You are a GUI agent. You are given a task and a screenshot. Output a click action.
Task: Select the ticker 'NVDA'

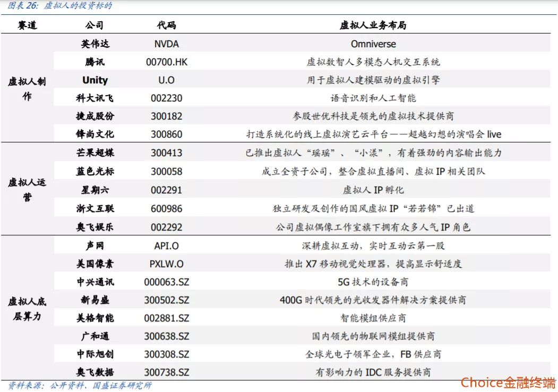167,44
